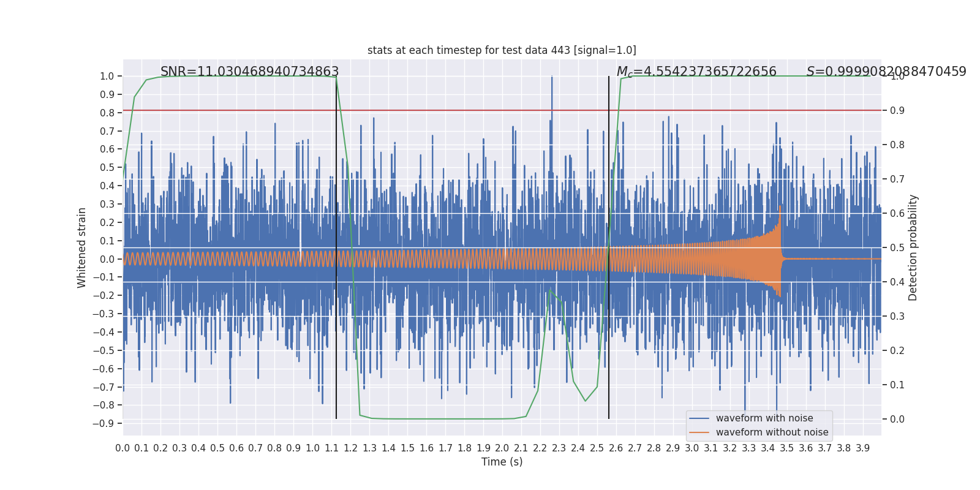Click the 'Time (s)' x-axis label
This screenshot has height=490, width=980.
pos(502,462)
